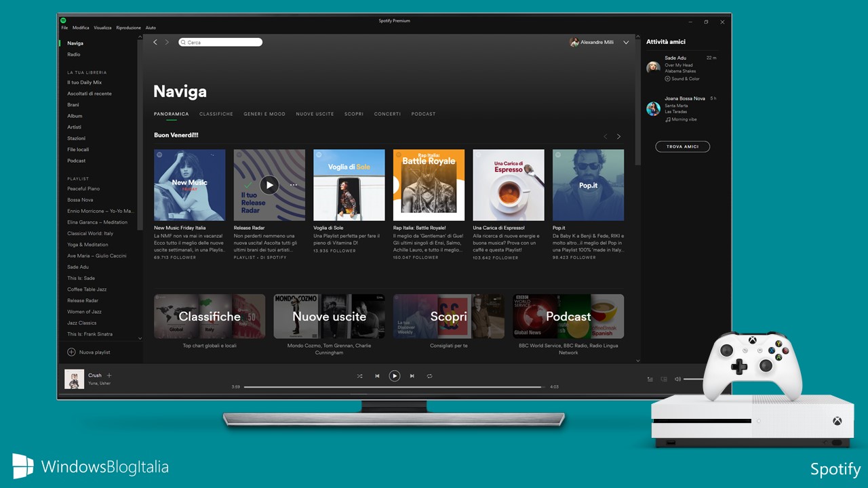Mute the volume speaker icon
Screen dimensions: 868x488
pos(677,379)
